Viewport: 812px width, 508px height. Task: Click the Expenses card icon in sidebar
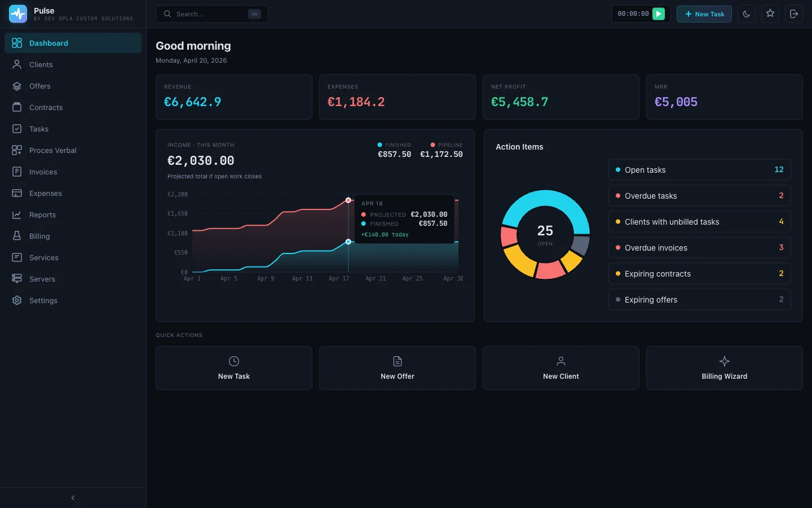17,193
